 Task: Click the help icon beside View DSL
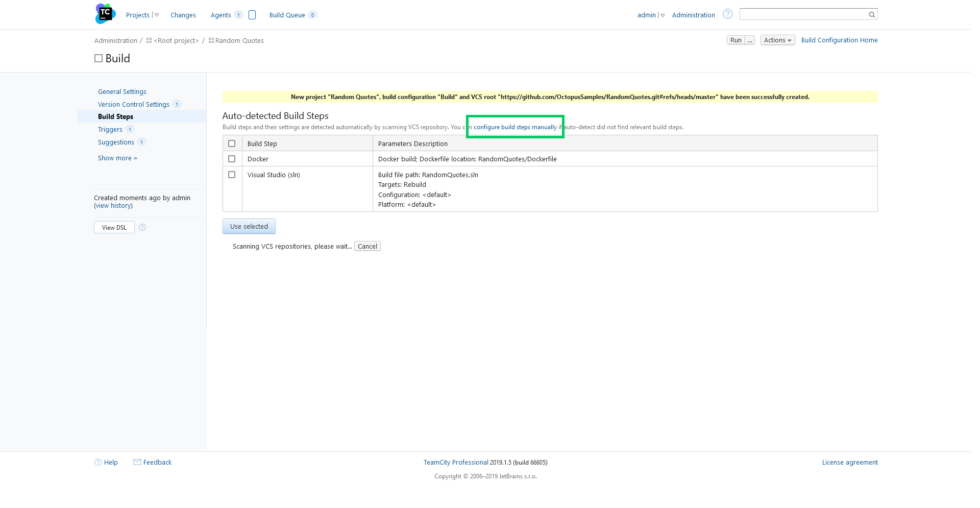coord(142,227)
